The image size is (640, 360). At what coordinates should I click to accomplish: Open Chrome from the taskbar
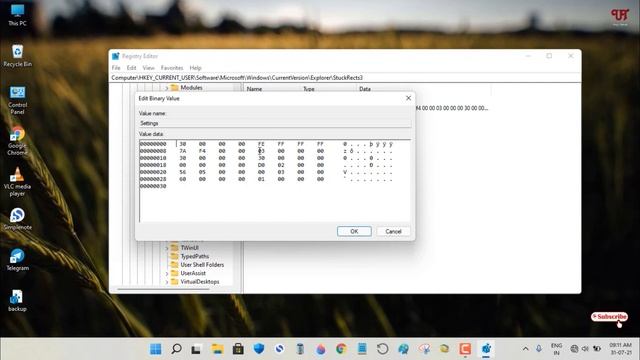(x=341, y=349)
